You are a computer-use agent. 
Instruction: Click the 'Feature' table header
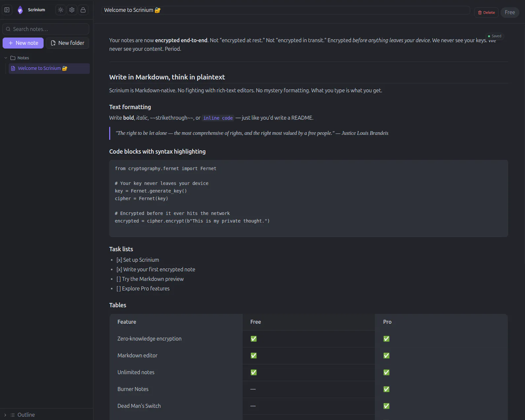click(x=127, y=322)
